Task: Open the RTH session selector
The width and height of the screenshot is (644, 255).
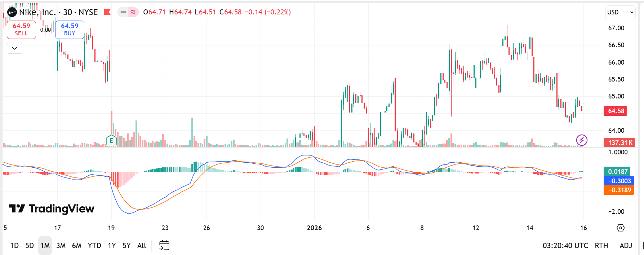Action: [601, 246]
